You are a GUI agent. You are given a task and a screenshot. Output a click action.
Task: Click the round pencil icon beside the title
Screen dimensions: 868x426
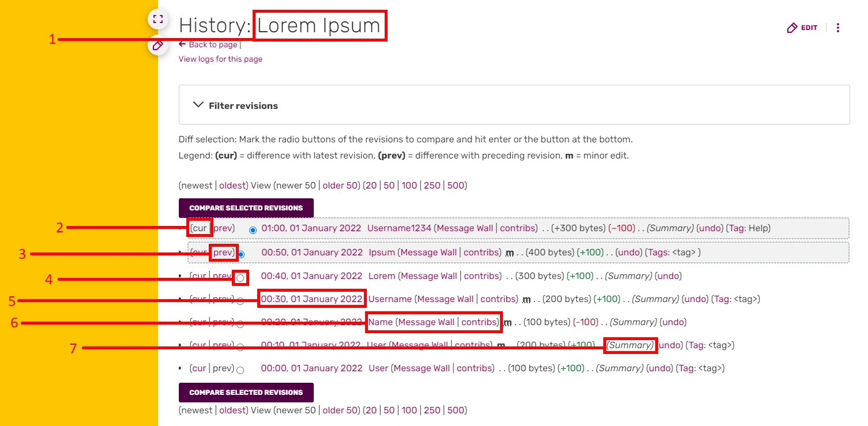[x=157, y=44]
